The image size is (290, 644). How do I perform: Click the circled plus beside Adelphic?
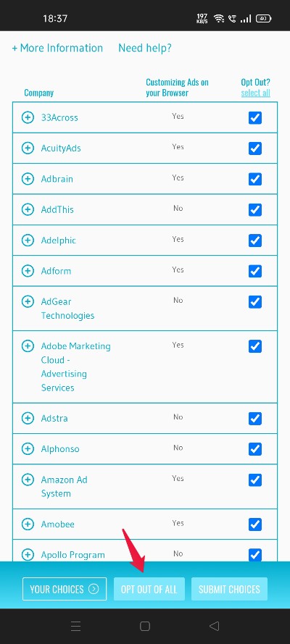pyautogui.click(x=28, y=240)
